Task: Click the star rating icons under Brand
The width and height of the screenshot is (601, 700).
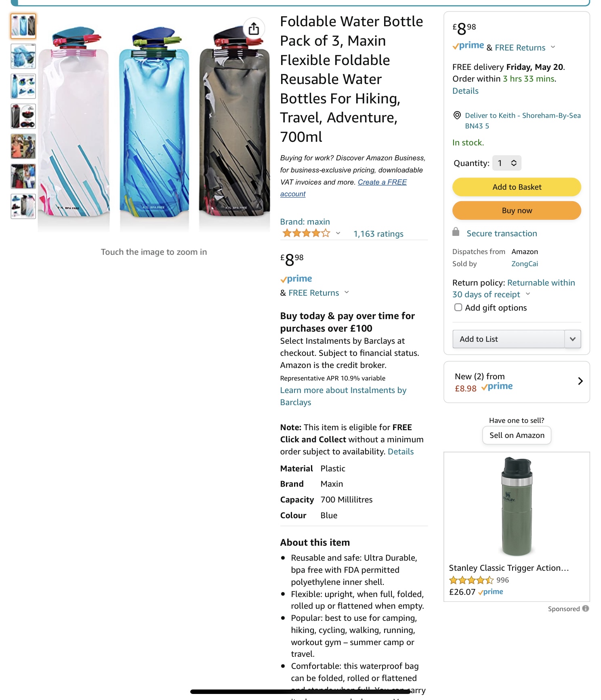Action: click(306, 233)
